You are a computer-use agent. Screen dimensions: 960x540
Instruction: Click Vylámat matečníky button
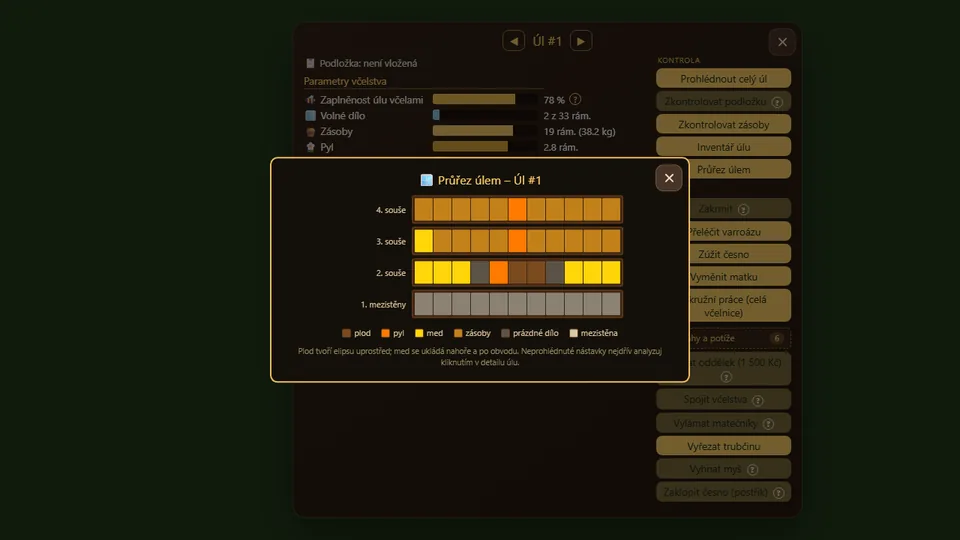pos(724,423)
